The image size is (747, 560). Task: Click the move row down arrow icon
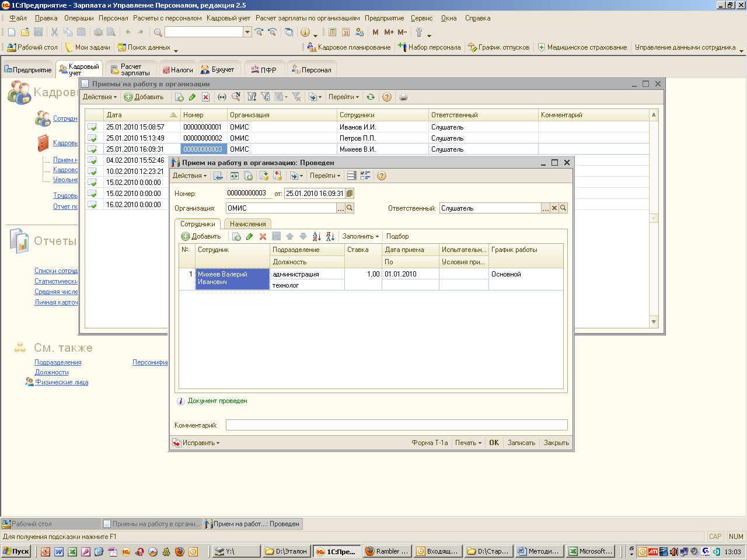[x=303, y=236]
